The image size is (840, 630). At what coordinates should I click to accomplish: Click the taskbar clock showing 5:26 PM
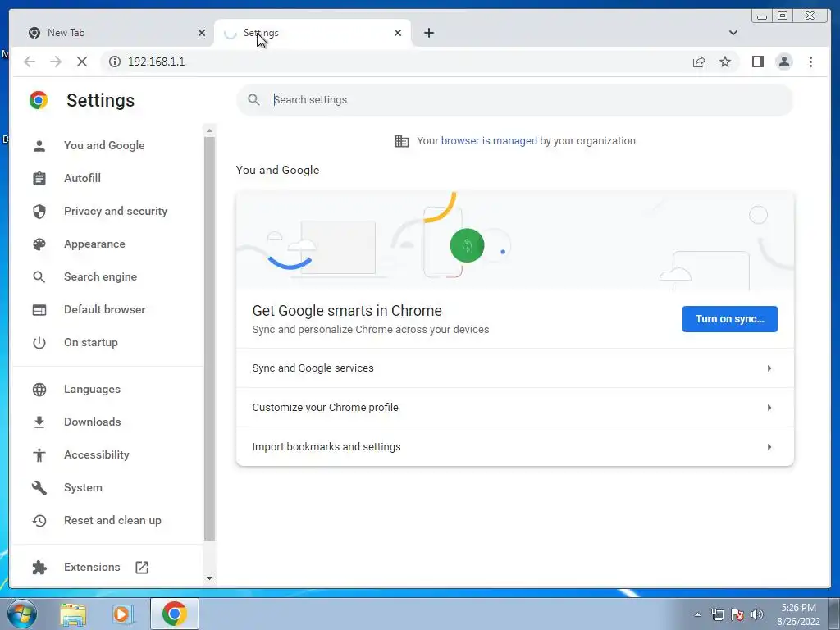point(798,614)
